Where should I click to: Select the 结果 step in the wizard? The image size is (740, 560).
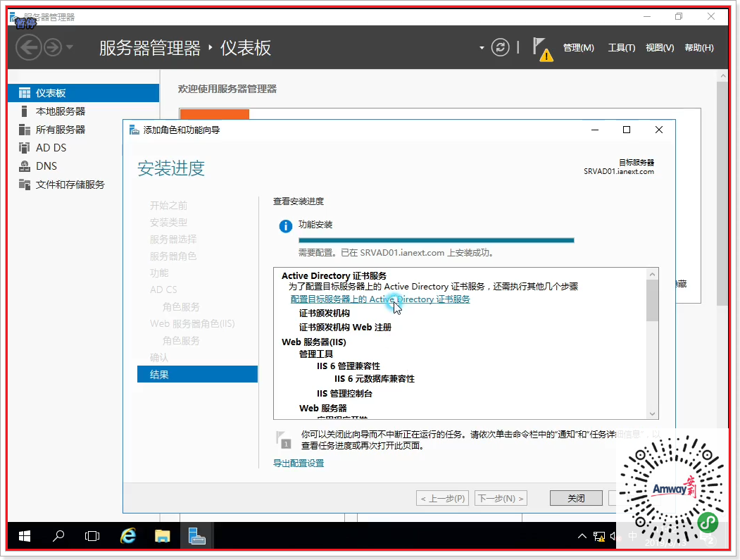197,375
